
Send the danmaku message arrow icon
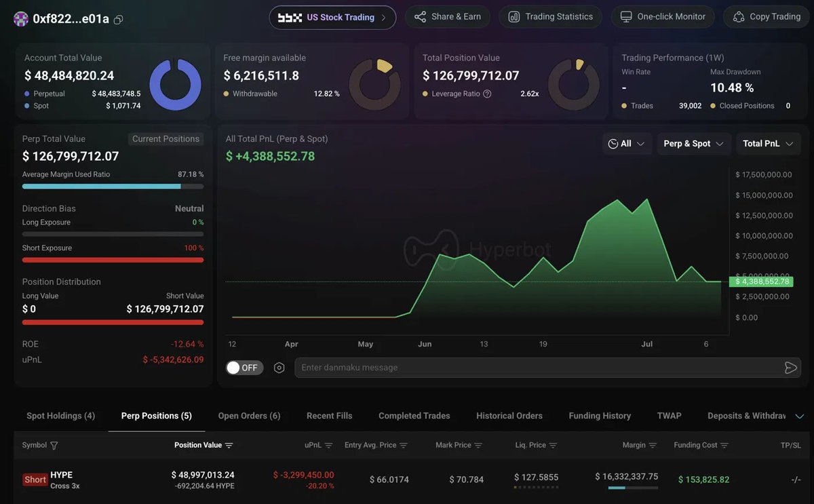(x=790, y=368)
